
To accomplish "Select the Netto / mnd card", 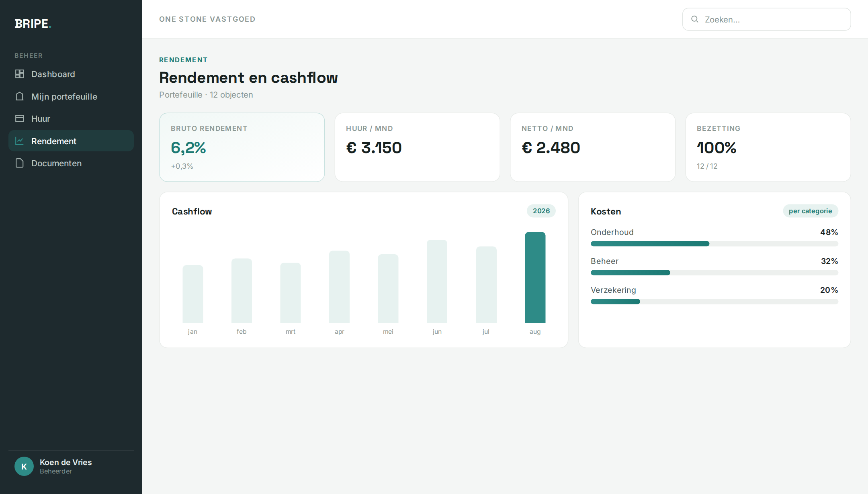I will pyautogui.click(x=593, y=147).
